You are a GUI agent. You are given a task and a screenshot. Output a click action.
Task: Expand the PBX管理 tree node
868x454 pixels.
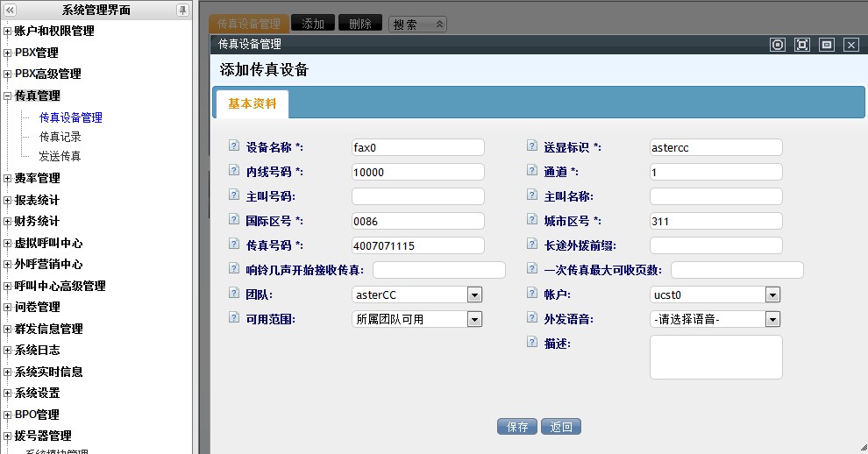[x=8, y=53]
